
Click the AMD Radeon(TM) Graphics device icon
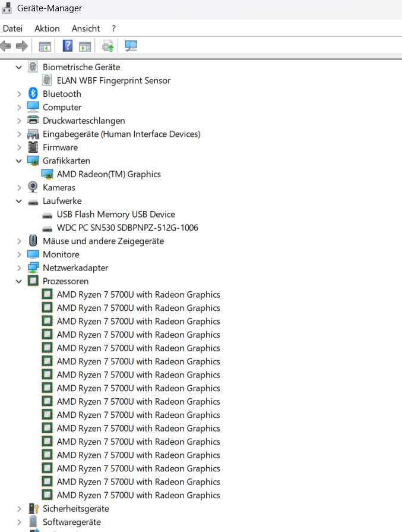[47, 174]
